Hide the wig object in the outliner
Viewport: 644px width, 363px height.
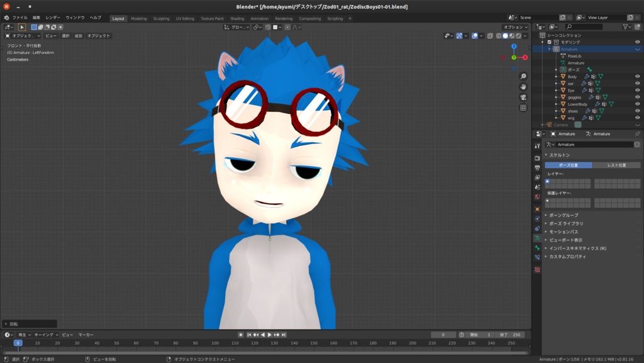[638, 117]
